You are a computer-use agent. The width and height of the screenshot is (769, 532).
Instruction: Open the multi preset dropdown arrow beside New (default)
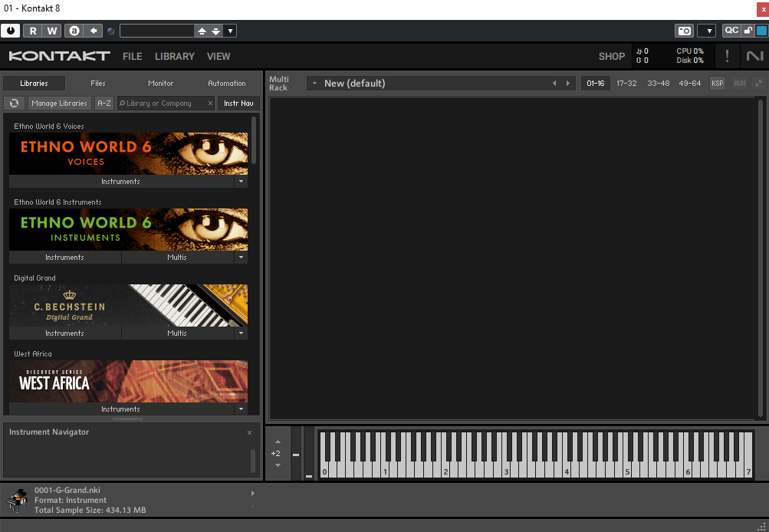coord(314,84)
